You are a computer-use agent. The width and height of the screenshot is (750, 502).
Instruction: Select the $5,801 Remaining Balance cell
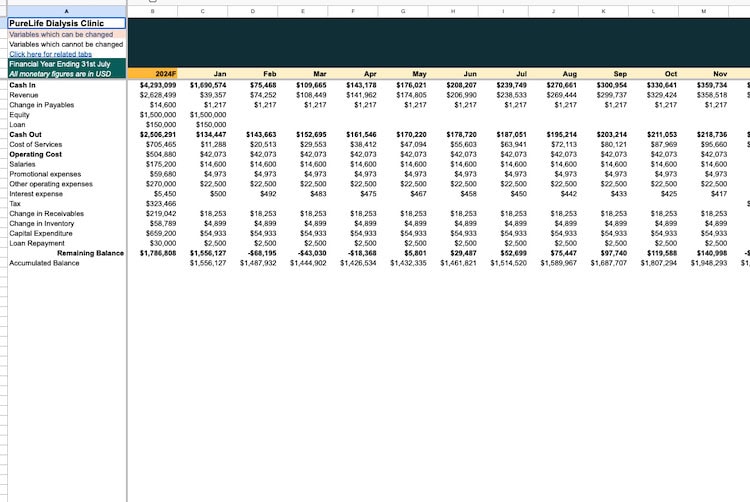click(x=403, y=253)
